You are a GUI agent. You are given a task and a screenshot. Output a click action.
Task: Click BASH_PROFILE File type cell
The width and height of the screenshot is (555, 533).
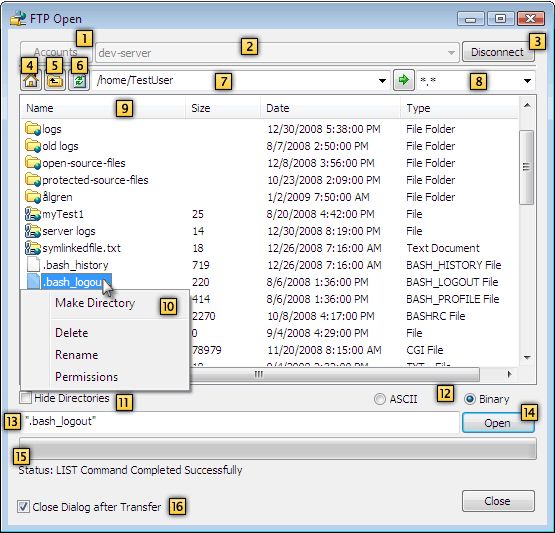(452, 299)
